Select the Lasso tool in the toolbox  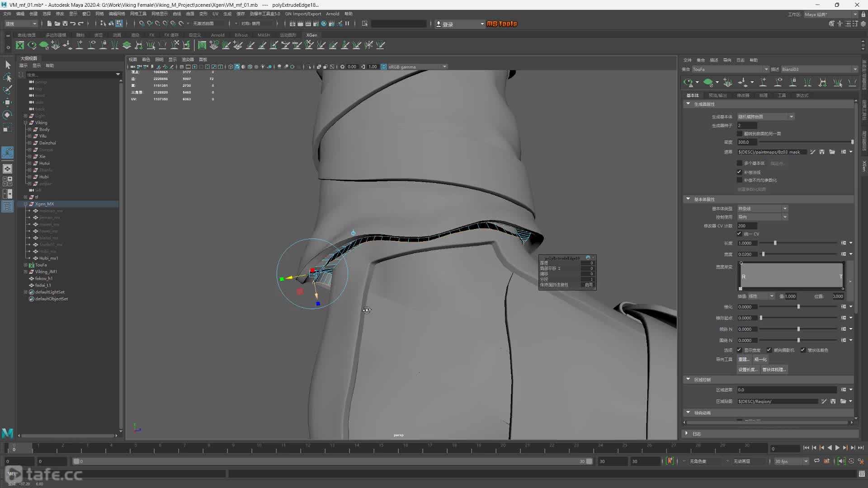pyautogui.click(x=8, y=78)
